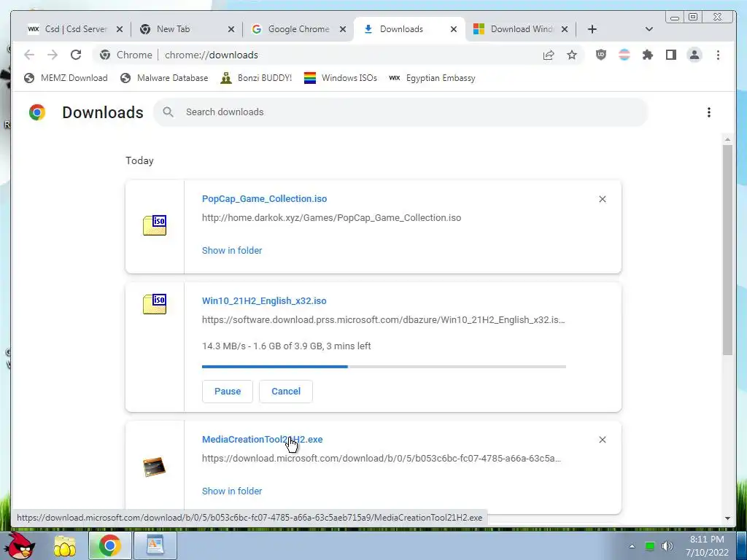Image resolution: width=747 pixels, height=560 pixels.
Task: Click the Today date heading
Action: click(139, 160)
